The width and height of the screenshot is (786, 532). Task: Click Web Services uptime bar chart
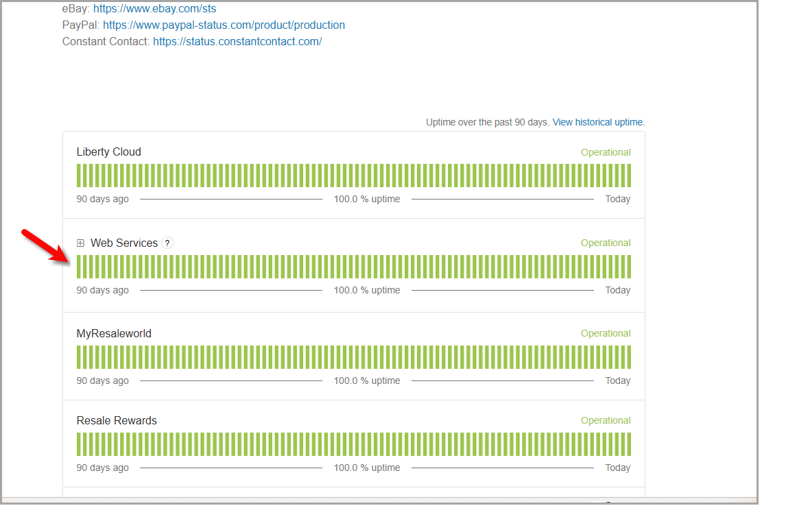353,267
